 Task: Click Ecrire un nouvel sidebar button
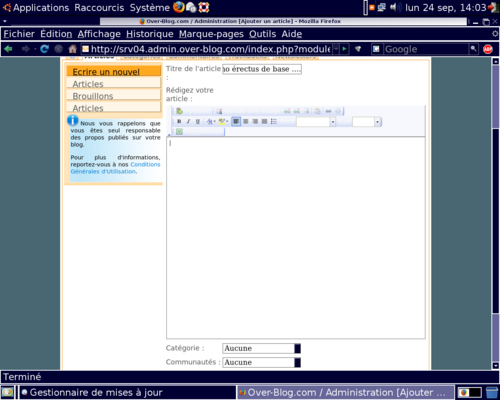pos(114,71)
